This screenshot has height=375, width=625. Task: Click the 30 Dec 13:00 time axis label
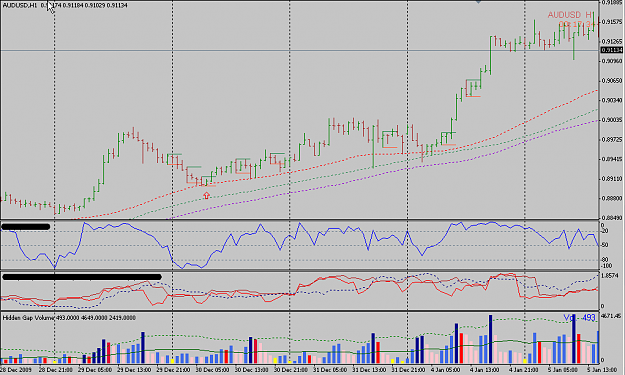[x=251, y=370]
